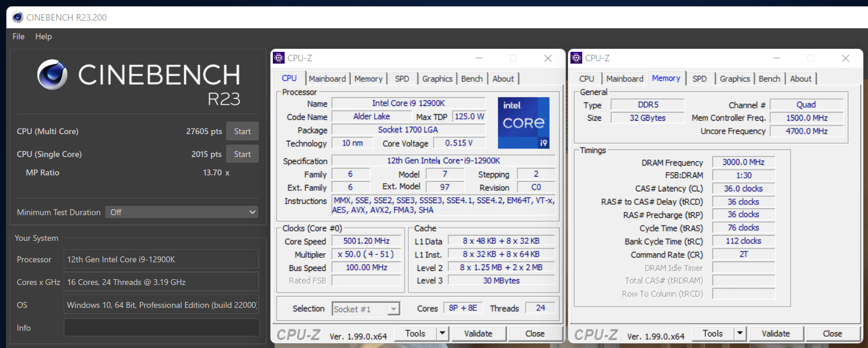The height and width of the screenshot is (348, 868).
Task: Click the title bar icon of the left CPU-Z window
Action: click(279, 58)
